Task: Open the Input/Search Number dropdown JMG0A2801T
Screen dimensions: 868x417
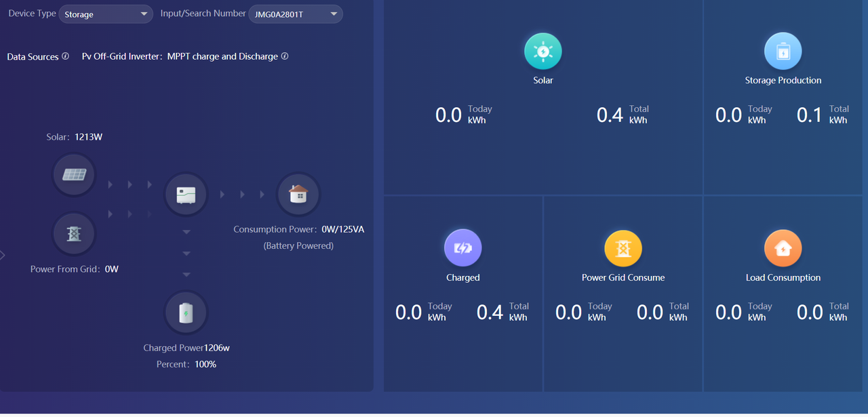Action: [296, 14]
